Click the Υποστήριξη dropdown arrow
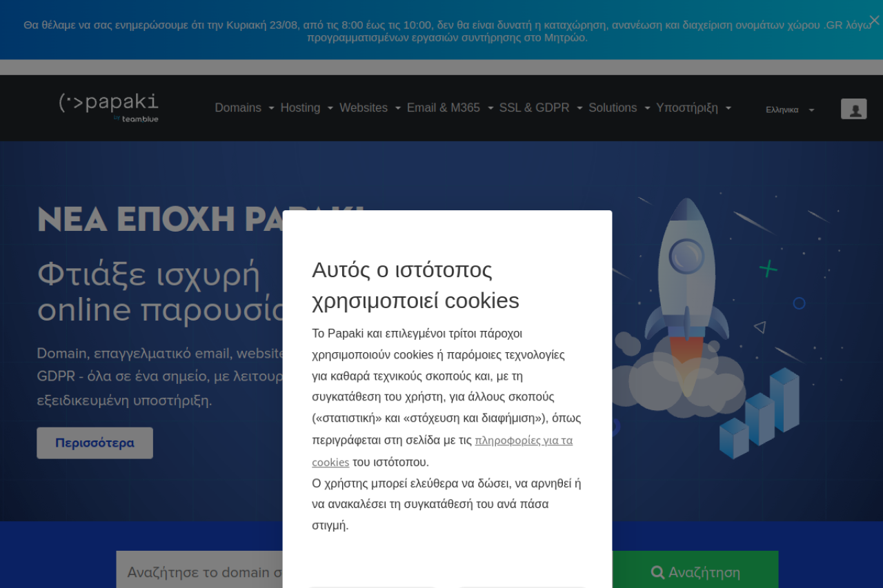Screen dimensions: 883x588 [x=728, y=108]
